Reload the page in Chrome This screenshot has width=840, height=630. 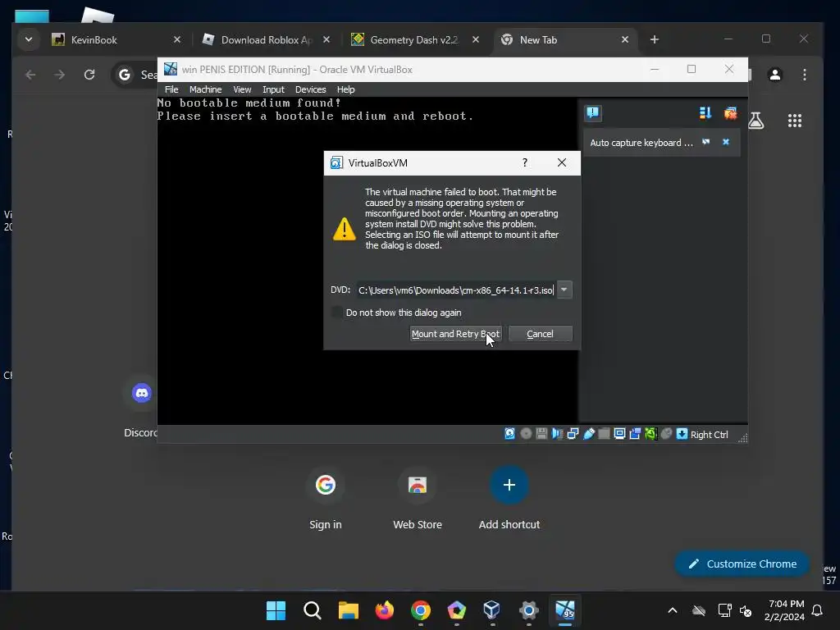pyautogui.click(x=89, y=75)
